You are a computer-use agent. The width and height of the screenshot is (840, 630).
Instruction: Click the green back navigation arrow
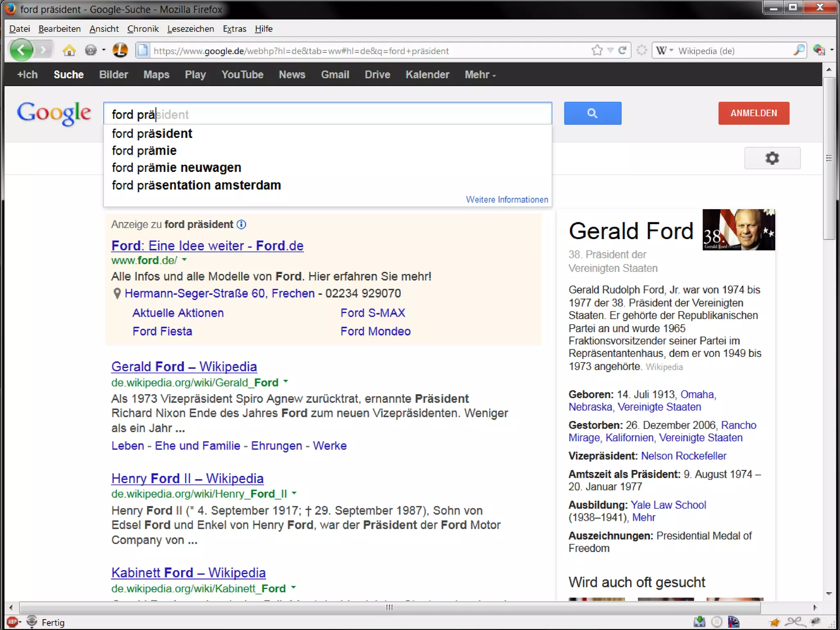click(21, 50)
